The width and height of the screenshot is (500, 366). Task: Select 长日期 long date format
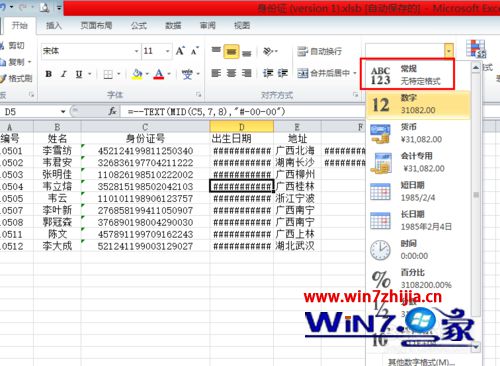418,221
